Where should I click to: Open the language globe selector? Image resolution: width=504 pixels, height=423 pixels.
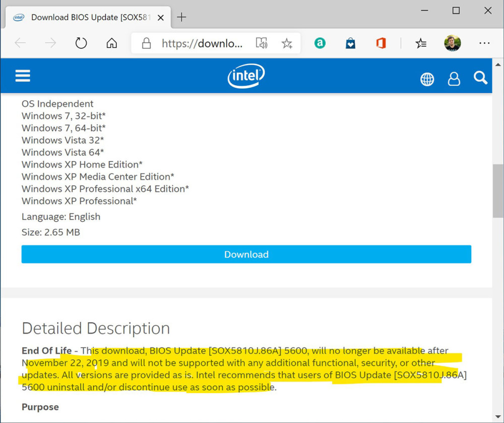pyautogui.click(x=427, y=79)
